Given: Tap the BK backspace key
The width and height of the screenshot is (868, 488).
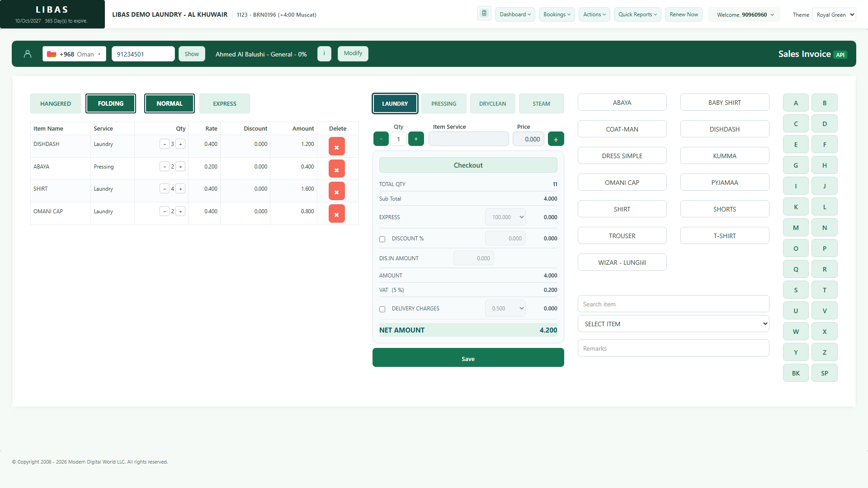Looking at the screenshot, I should click(796, 373).
